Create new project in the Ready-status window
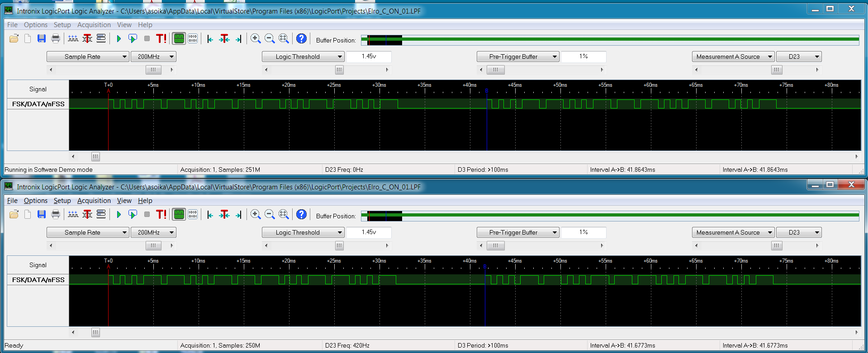Viewport: 868px width, 353px height. click(x=28, y=214)
